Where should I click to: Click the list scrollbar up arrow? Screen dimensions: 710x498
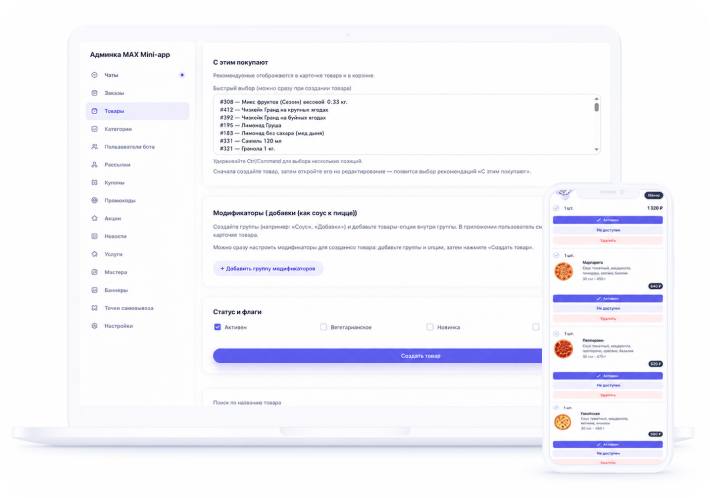coord(596,99)
